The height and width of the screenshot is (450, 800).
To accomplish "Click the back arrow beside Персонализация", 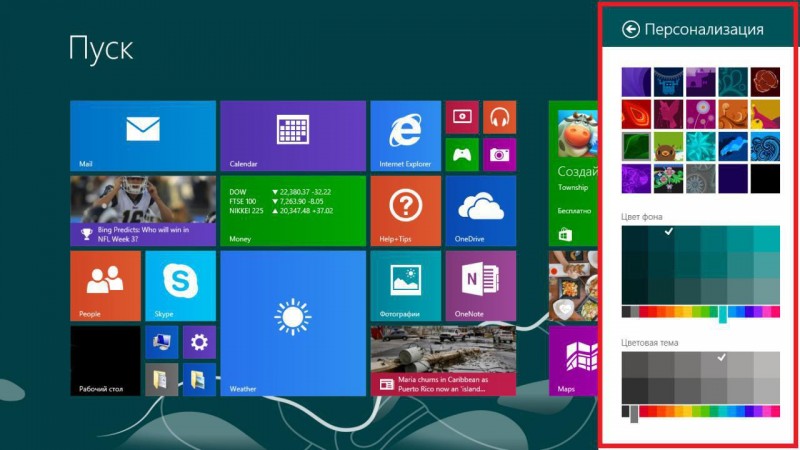I will coord(631,30).
